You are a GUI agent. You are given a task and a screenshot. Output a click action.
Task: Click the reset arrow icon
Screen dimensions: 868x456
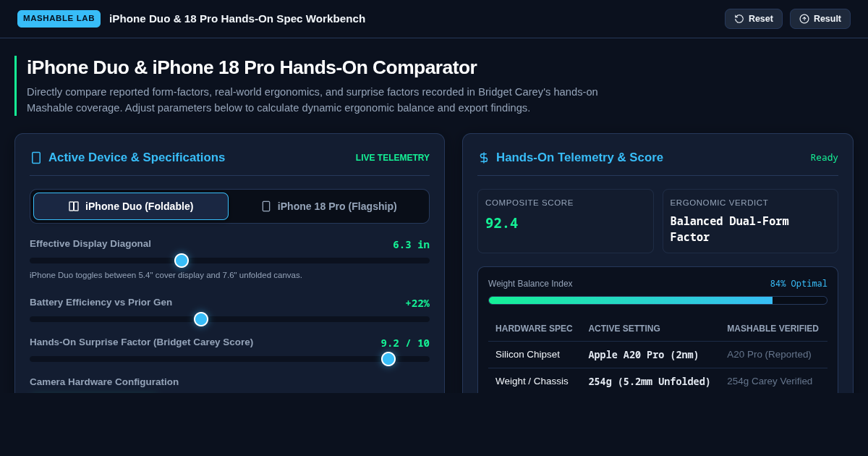point(739,19)
